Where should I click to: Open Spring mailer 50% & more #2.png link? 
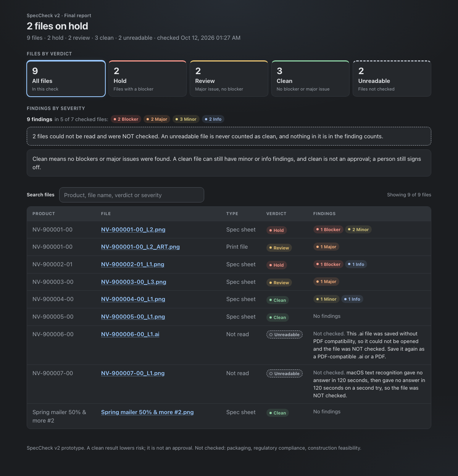tap(147, 412)
